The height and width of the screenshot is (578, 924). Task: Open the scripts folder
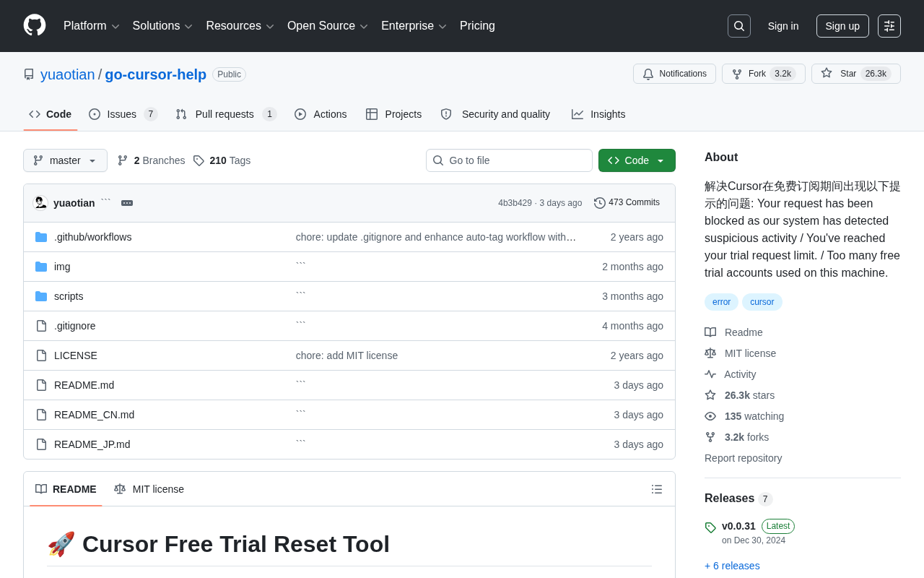point(69,296)
